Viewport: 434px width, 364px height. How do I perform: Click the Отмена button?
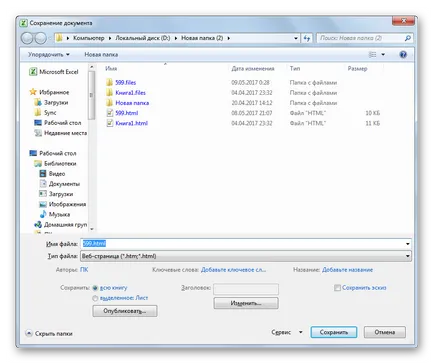tap(385, 332)
